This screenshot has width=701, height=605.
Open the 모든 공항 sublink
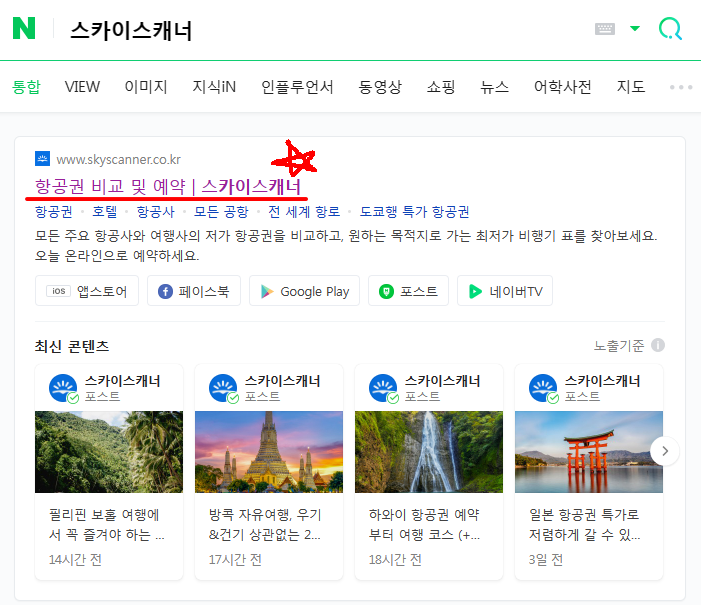point(221,212)
